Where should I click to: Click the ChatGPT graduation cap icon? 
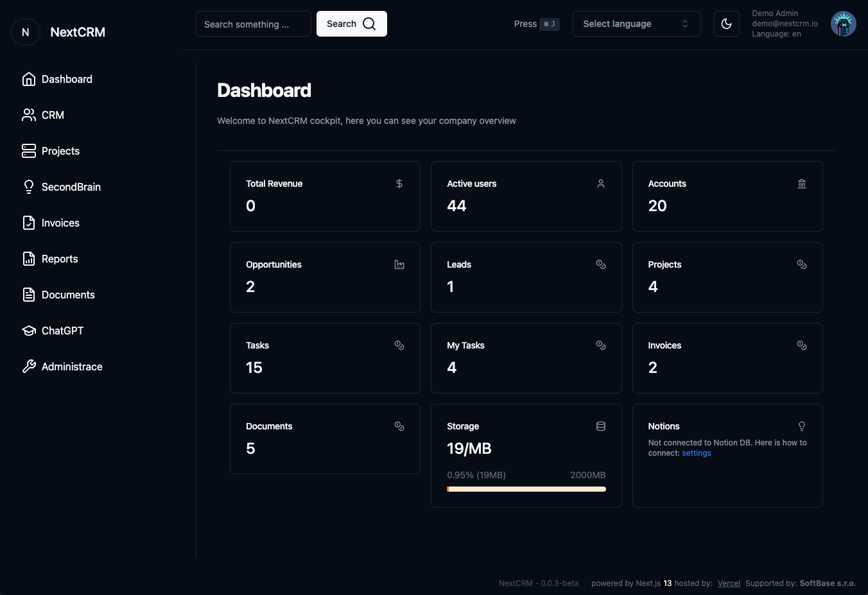click(x=29, y=331)
